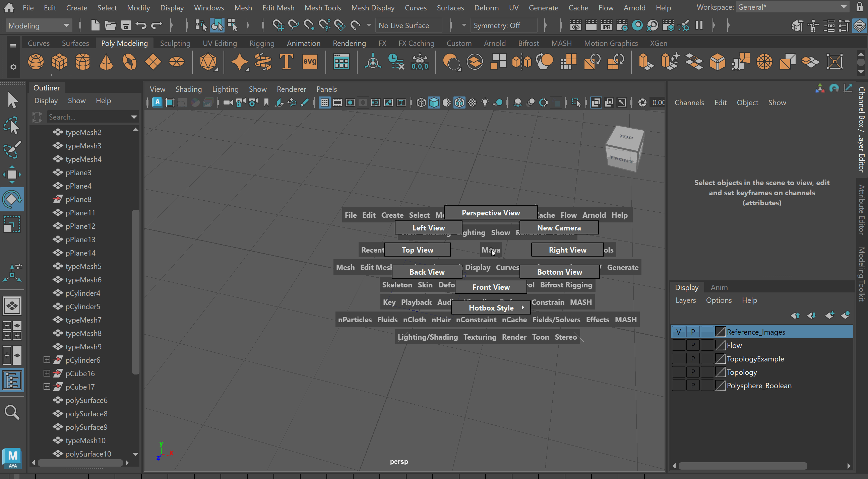Choose Top View in hotbox marking menu
868x479 pixels.
pos(417,250)
